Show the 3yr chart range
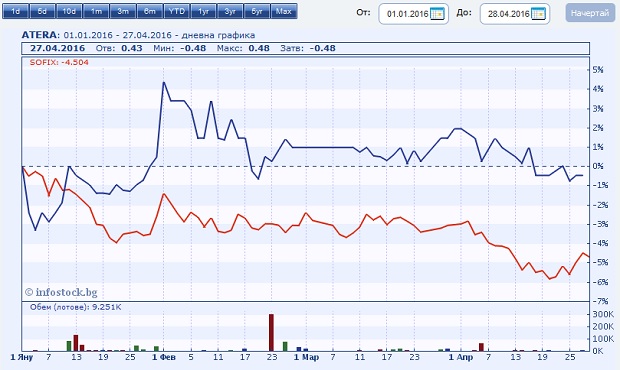 coord(231,11)
